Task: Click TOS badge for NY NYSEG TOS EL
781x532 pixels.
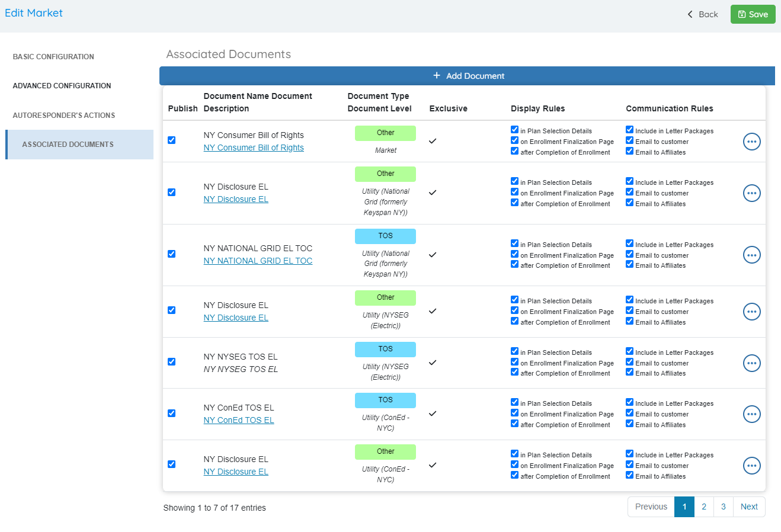Action: 385,349
